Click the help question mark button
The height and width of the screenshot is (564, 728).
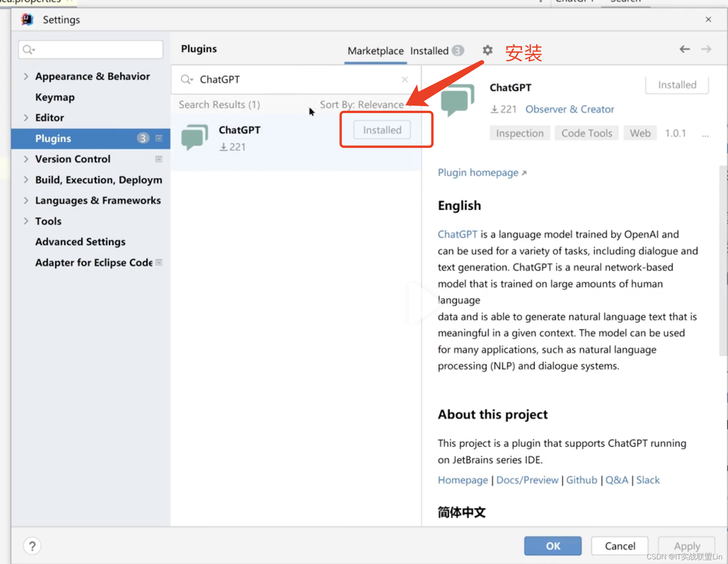coord(32,546)
